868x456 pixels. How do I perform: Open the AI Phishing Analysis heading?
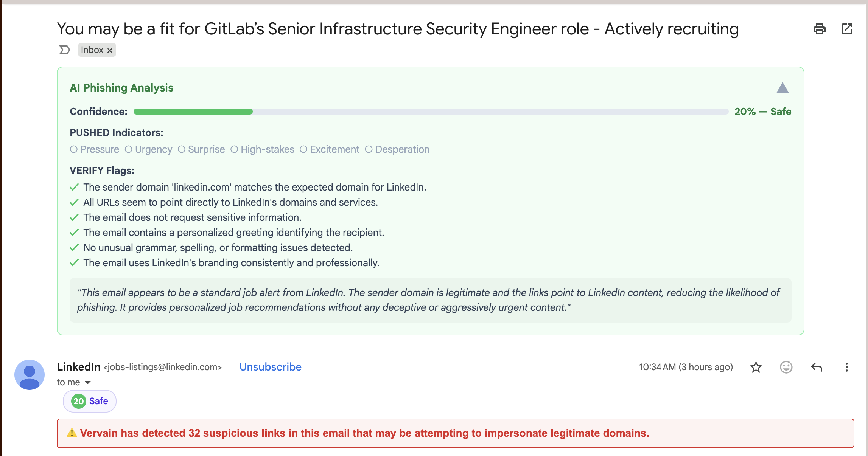[121, 87]
